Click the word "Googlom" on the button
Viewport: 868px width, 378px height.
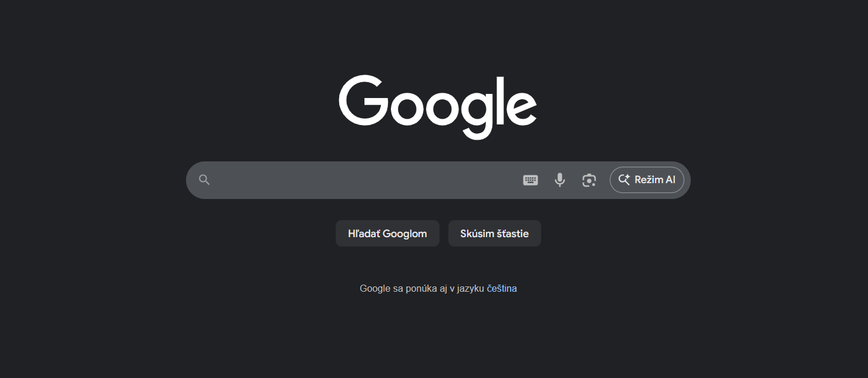tap(404, 234)
